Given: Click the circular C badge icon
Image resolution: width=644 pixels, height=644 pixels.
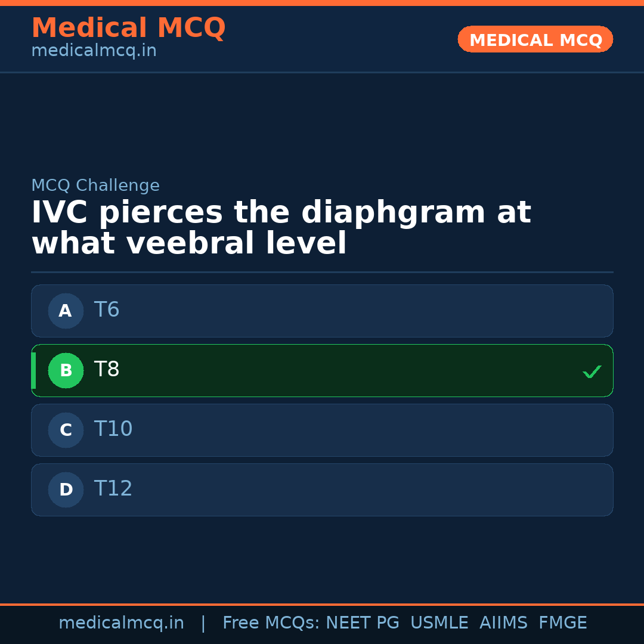Looking at the screenshot, I should (66, 430).
